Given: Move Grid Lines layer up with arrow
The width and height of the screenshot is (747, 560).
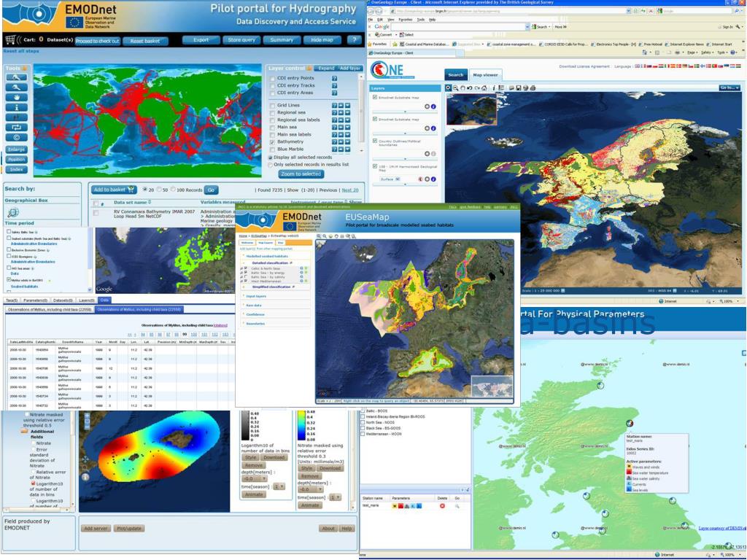Looking at the screenshot, I should 341,105.
